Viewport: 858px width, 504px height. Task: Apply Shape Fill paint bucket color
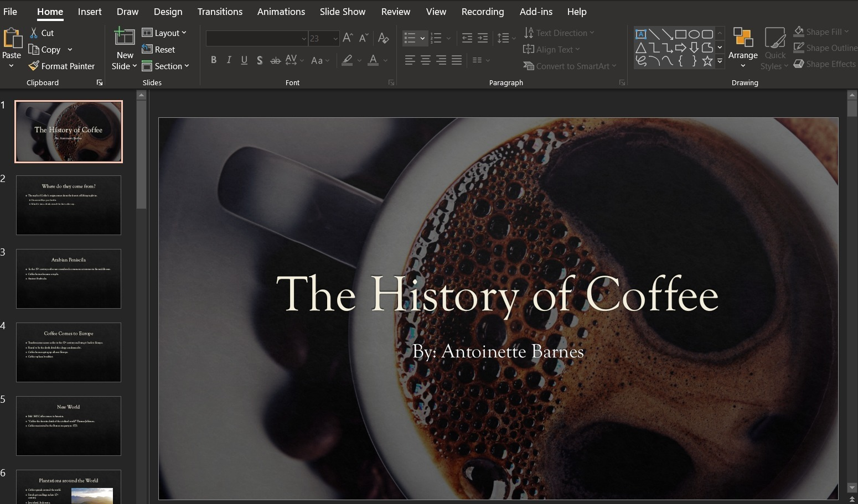click(x=799, y=32)
